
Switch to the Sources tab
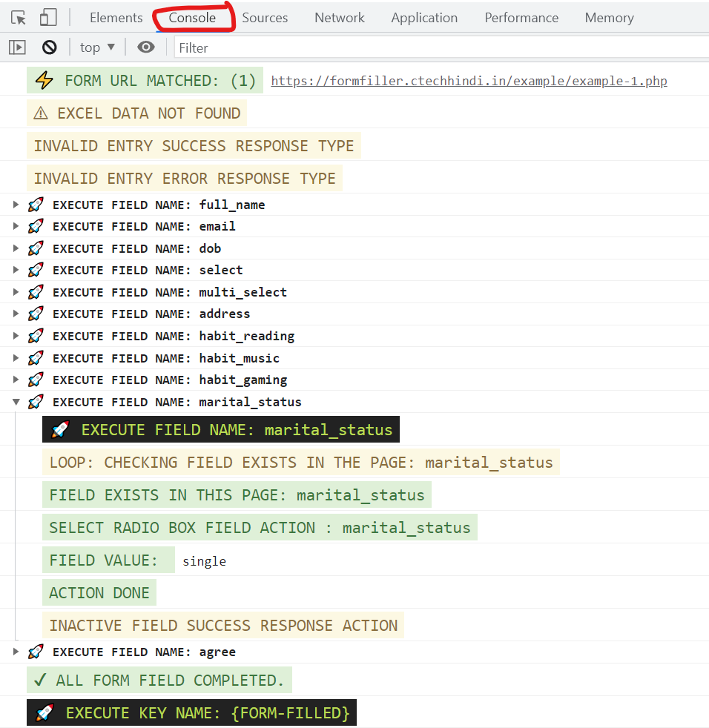265,17
